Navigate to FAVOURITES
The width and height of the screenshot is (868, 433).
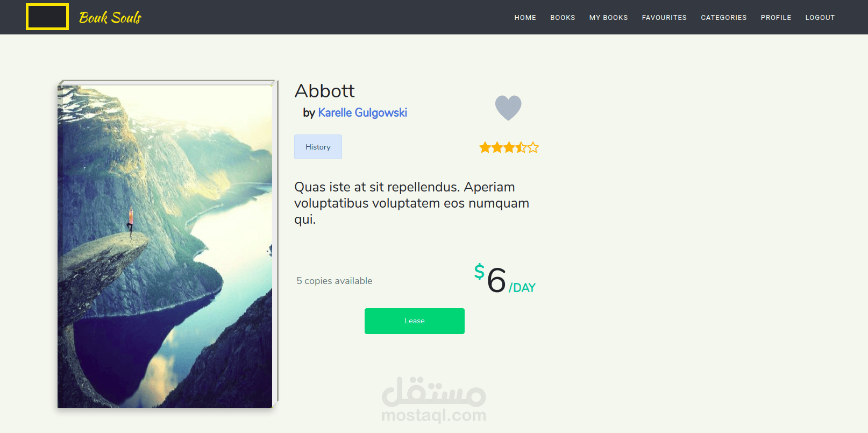[x=664, y=18]
